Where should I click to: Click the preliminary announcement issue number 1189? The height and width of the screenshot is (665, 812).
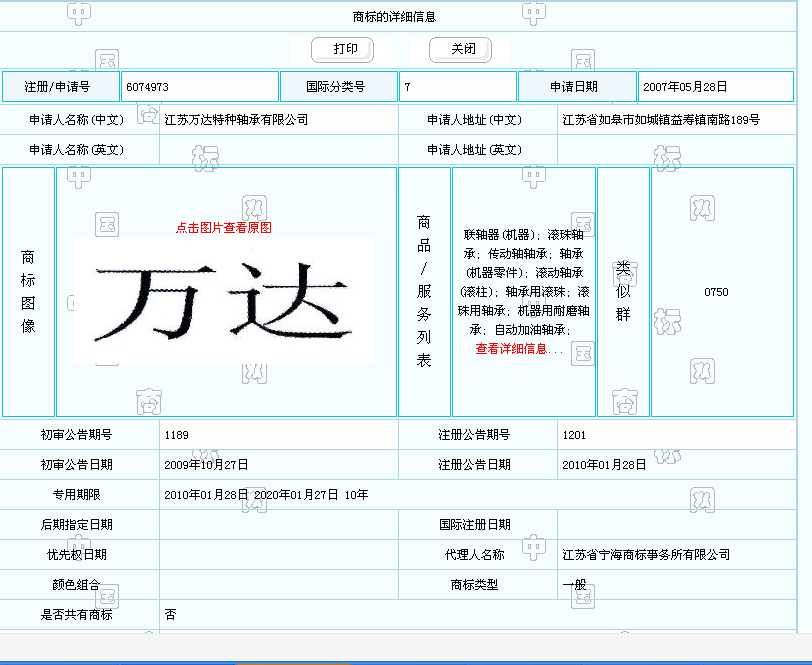click(x=177, y=435)
